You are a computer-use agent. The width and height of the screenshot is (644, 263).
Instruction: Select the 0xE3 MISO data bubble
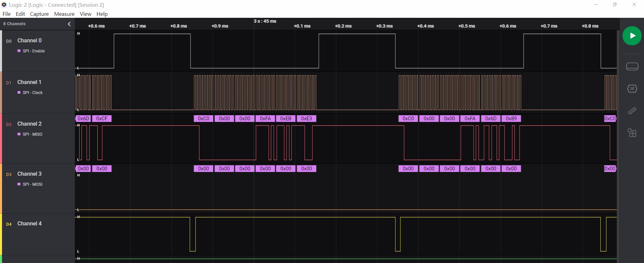tap(306, 119)
